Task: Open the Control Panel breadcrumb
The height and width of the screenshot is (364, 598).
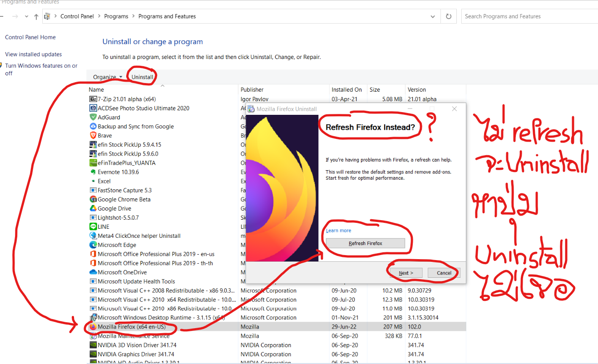Action: coord(77,16)
